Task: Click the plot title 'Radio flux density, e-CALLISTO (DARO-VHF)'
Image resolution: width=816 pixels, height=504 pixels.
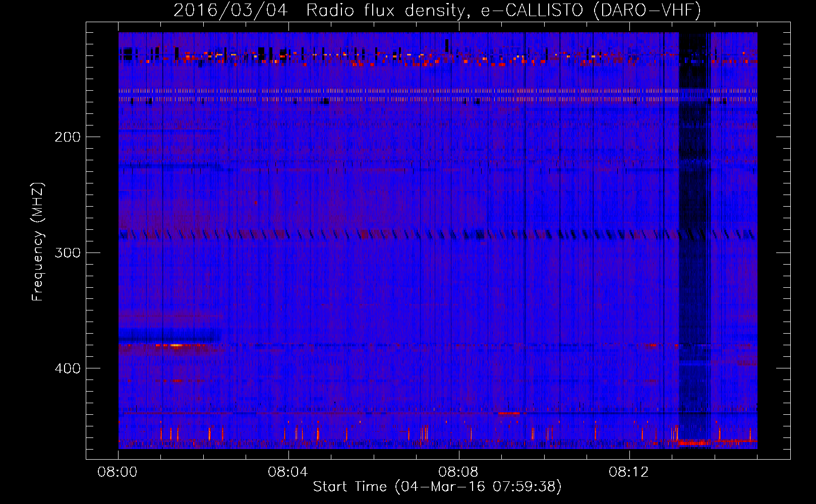Action: tap(503, 10)
